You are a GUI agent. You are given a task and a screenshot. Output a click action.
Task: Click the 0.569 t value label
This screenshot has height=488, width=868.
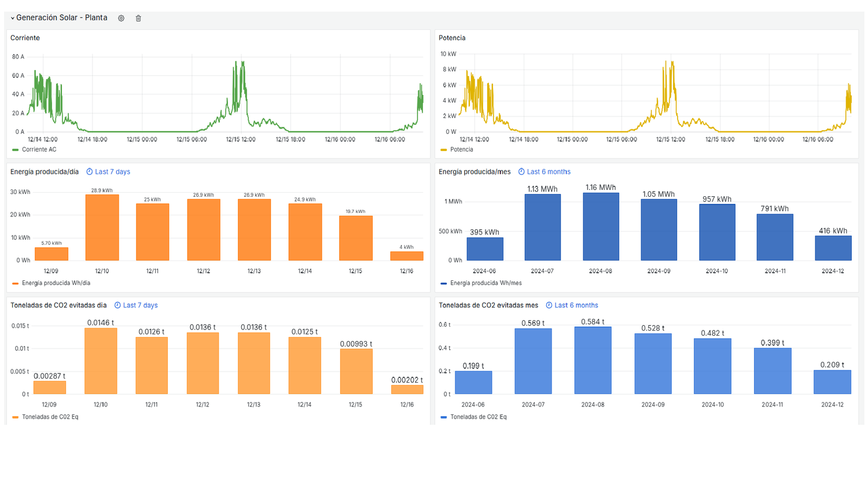click(533, 324)
